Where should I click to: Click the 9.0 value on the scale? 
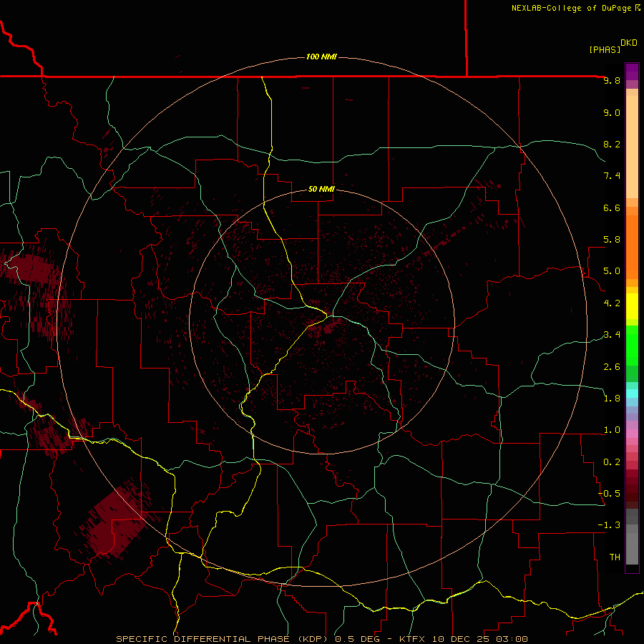point(612,112)
